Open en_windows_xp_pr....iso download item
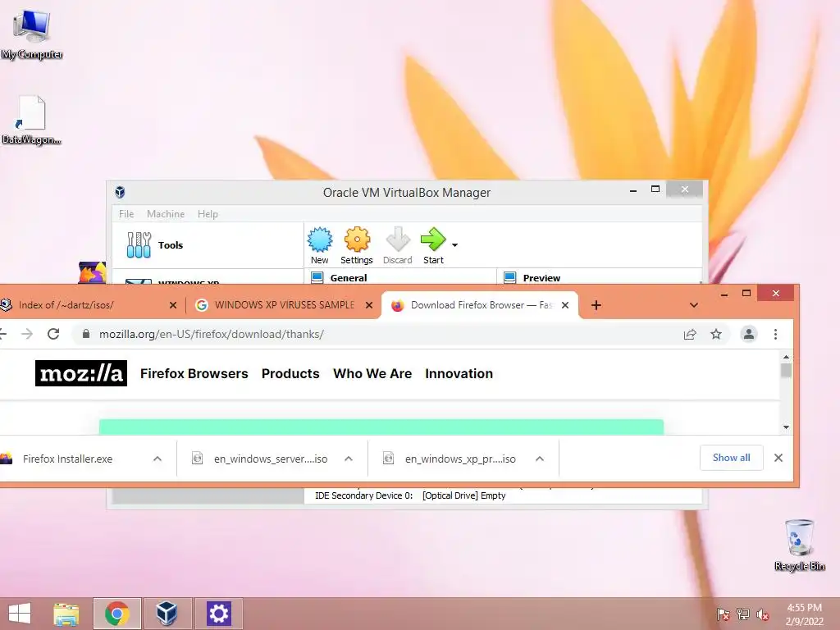Viewport: 840px width, 630px height. [461, 459]
